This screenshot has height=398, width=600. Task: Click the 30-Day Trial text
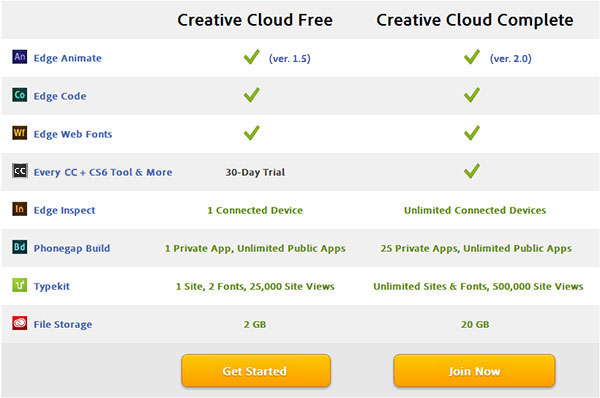(x=255, y=172)
